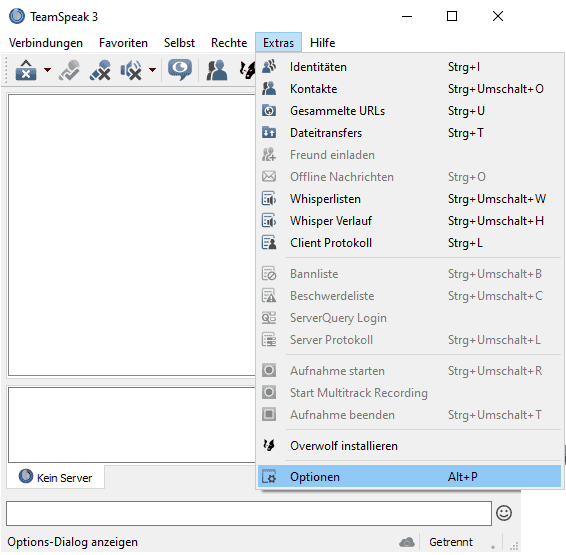This screenshot has width=566, height=555.
Task: Open Whisper Verlauf entry
Action: [x=409, y=221]
